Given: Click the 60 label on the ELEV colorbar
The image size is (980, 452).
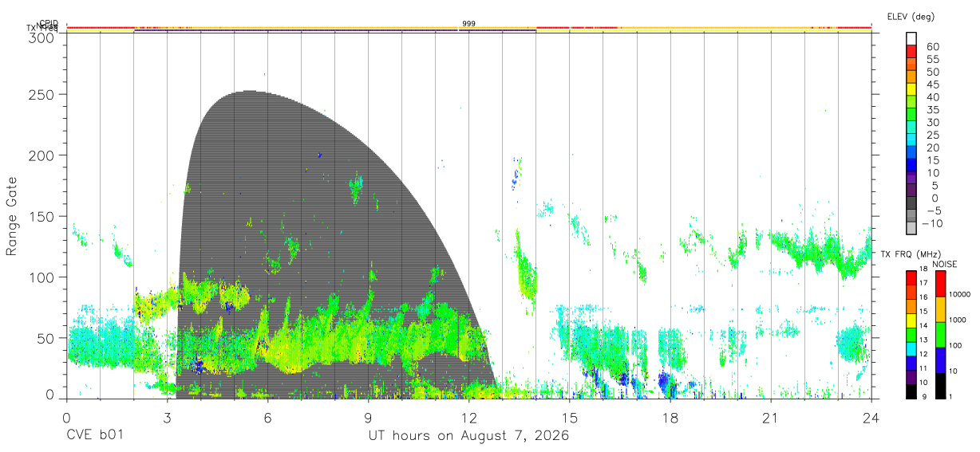Looking at the screenshot, I should click(933, 47).
